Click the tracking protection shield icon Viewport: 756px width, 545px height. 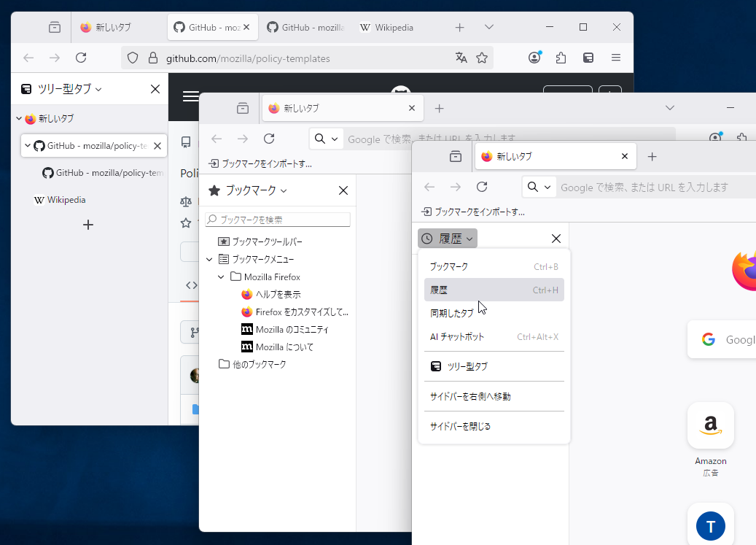[133, 57]
